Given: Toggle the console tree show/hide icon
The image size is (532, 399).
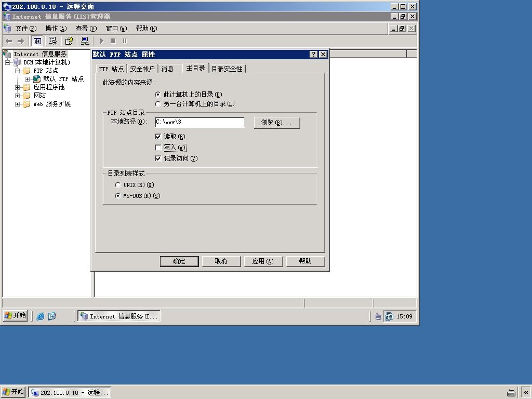Looking at the screenshot, I should (37, 41).
